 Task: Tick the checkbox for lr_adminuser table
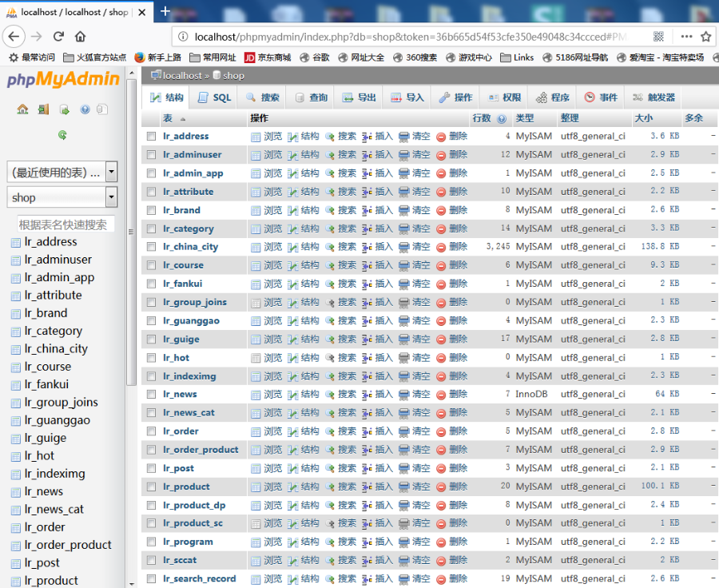pos(151,155)
